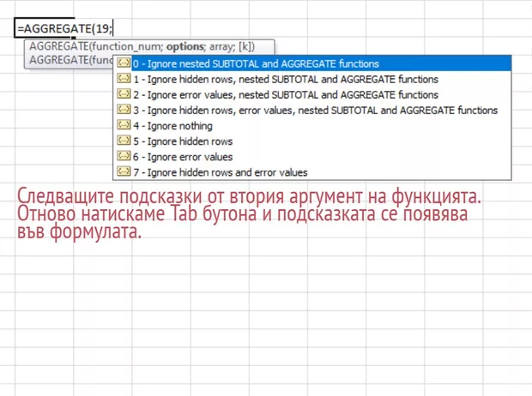This screenshot has height=396, width=532.
Task: Click the icon beside option 5 Ignore hidden rows
Action: point(124,141)
